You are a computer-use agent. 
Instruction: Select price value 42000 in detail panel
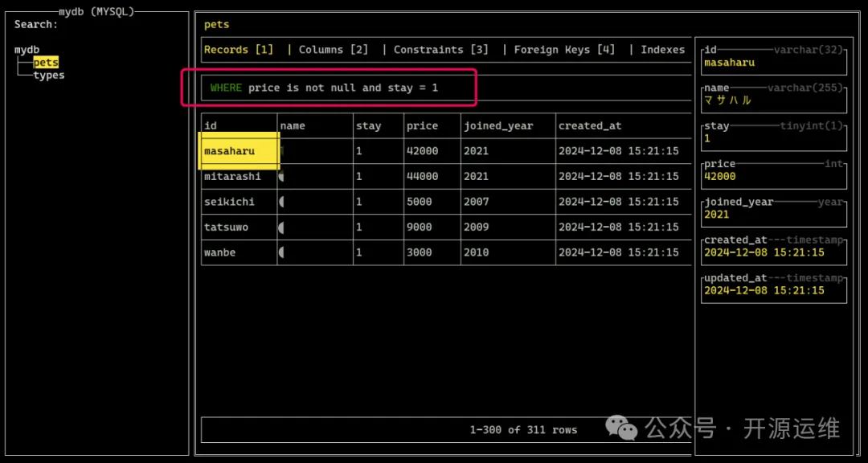[x=719, y=177]
